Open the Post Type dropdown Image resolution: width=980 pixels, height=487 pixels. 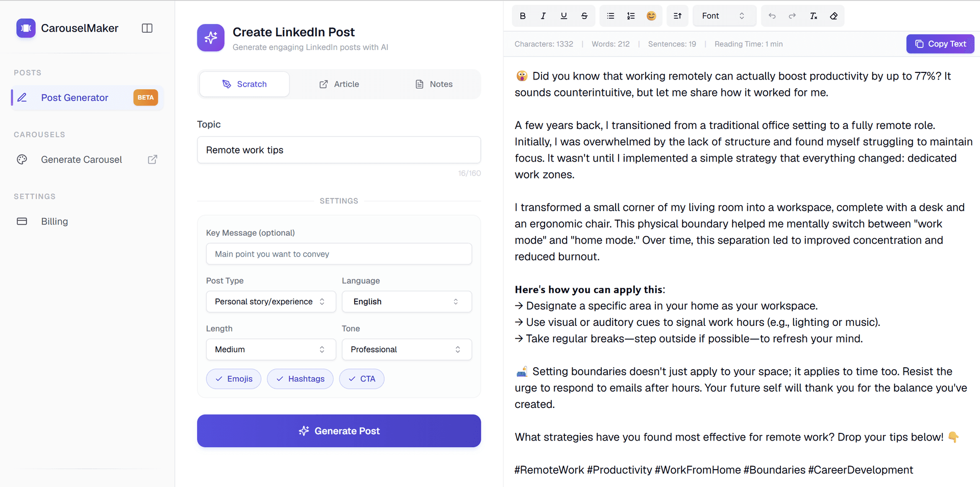click(x=271, y=301)
